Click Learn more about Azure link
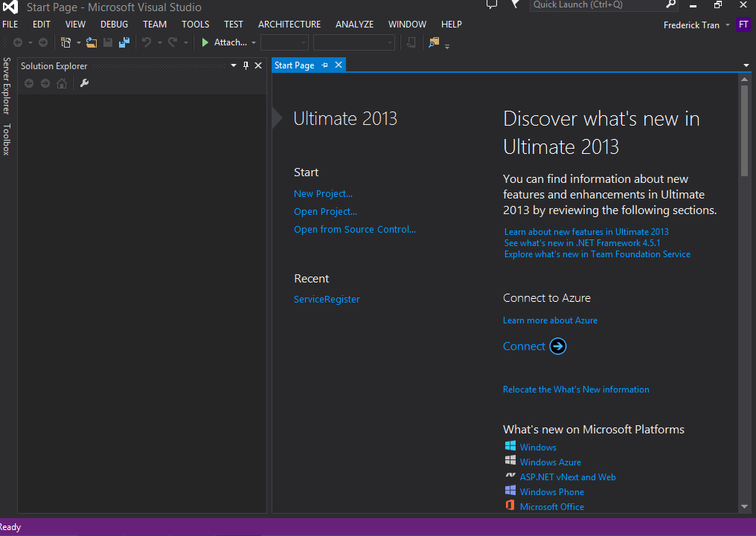This screenshot has width=756, height=536. tap(550, 320)
